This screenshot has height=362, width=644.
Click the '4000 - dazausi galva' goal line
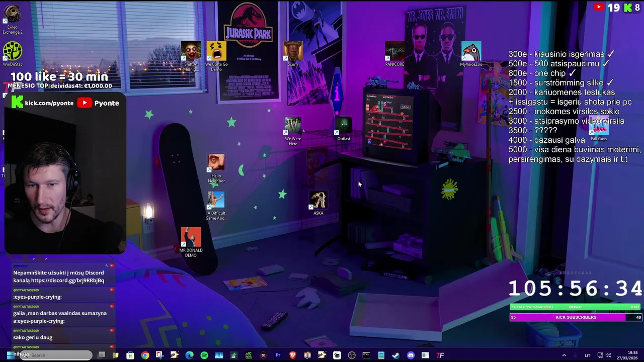click(547, 140)
